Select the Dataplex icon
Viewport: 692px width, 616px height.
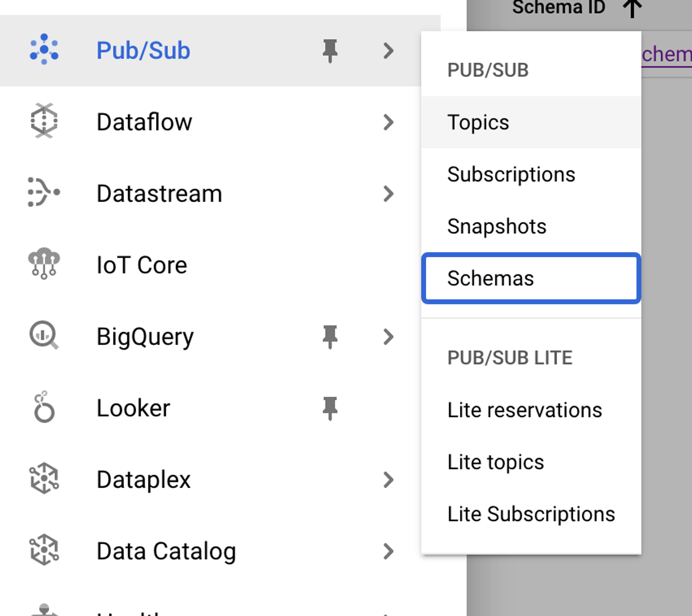tap(43, 479)
